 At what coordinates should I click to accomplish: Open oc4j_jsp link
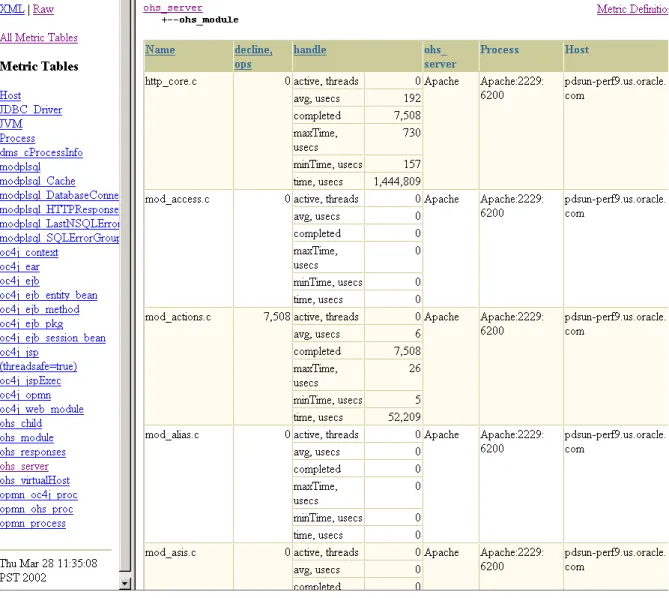(19, 352)
